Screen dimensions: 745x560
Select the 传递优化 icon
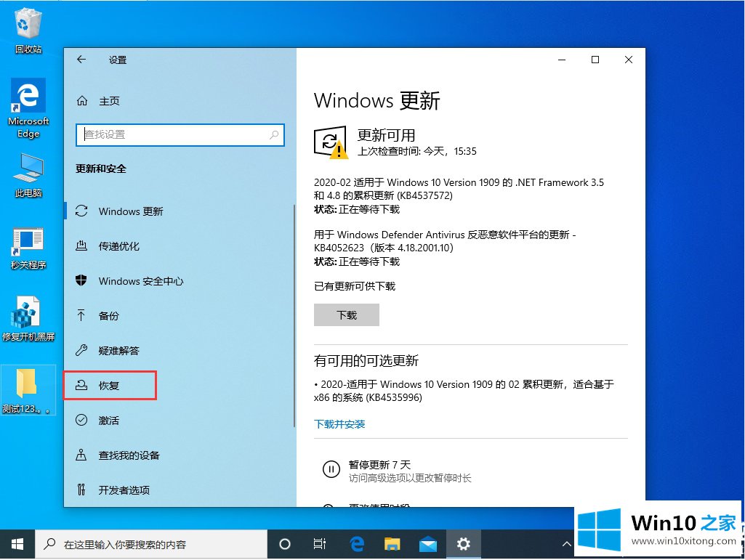pos(81,246)
